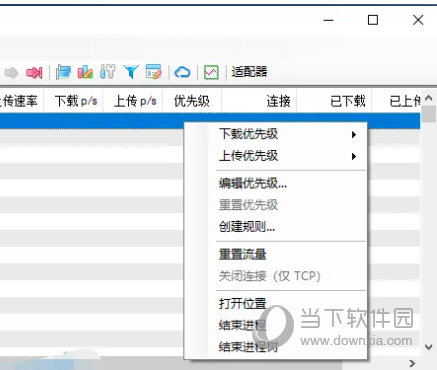
Task: Click the horizontal scrollbar right arrow
Action: 413,363
